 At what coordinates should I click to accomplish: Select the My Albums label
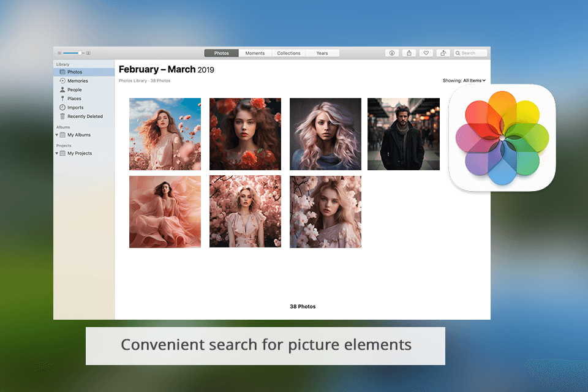click(79, 135)
